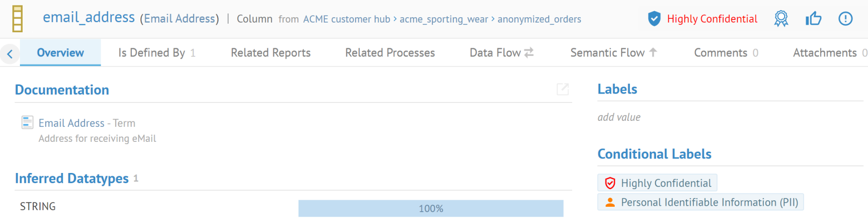This screenshot has width=868, height=224.
Task: Open the Related Processes tab
Action: [x=390, y=53]
